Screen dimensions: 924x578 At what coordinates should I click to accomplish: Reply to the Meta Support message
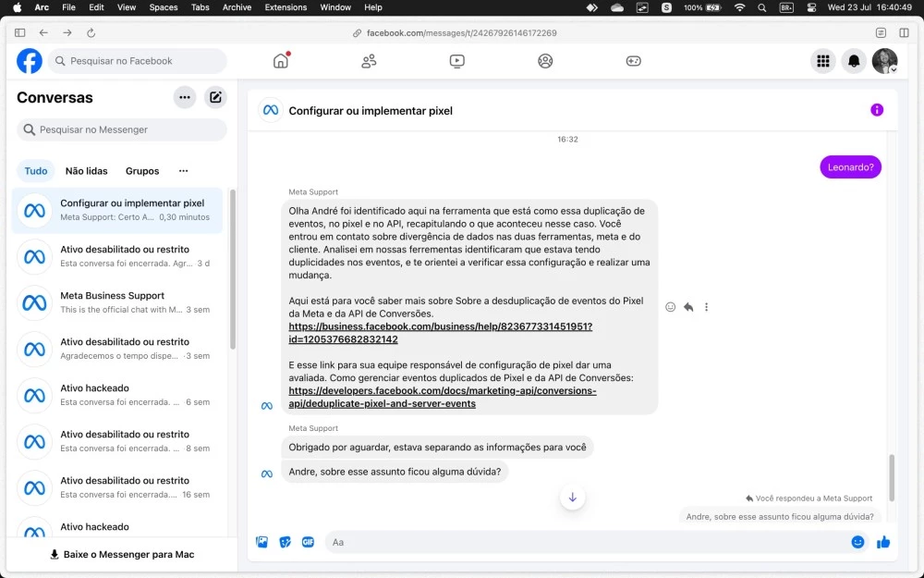[688, 307]
